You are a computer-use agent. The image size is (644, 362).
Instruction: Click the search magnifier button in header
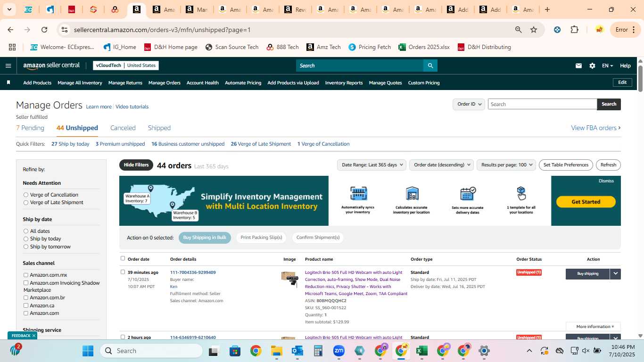430,66
